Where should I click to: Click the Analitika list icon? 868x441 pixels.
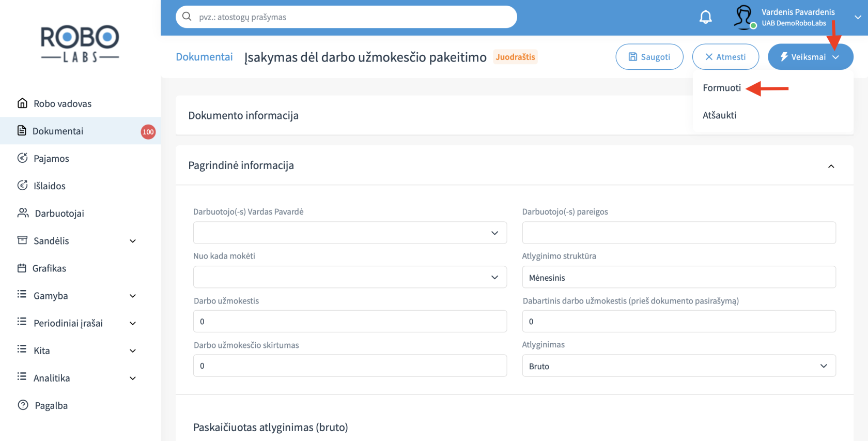pos(22,376)
